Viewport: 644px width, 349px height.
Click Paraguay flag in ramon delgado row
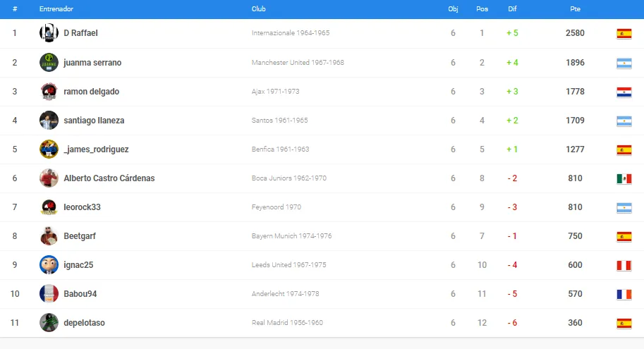pyautogui.click(x=624, y=92)
